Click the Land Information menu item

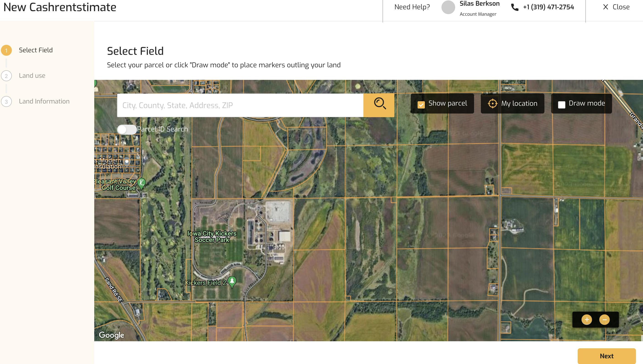coord(44,101)
